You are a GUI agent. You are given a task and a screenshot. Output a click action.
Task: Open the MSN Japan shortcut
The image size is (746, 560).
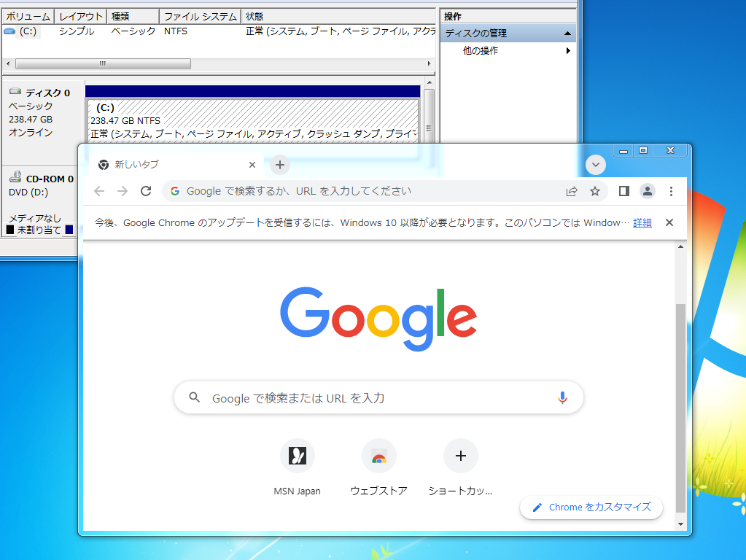[x=298, y=455]
